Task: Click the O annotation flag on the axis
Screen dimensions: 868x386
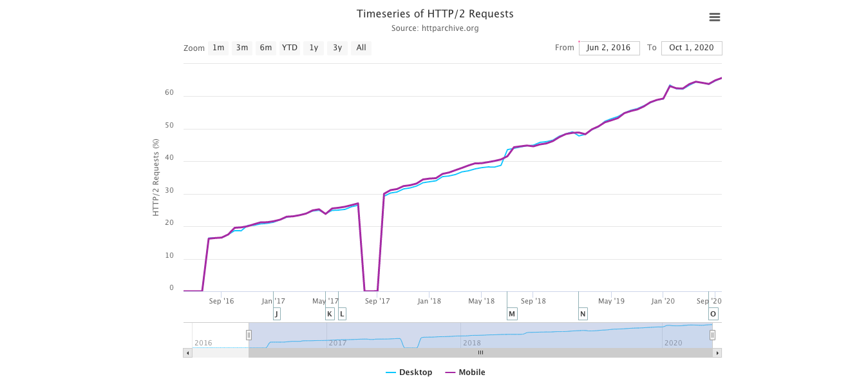Action: (x=713, y=314)
